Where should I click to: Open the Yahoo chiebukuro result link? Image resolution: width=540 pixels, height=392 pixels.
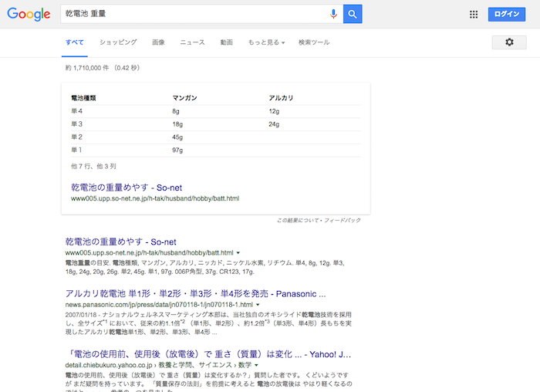pyautogui.click(x=208, y=354)
